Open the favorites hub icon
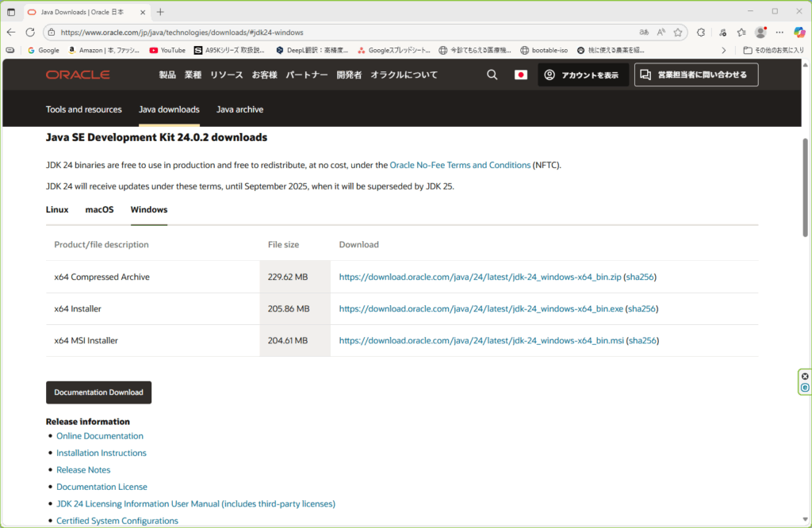 (x=740, y=33)
